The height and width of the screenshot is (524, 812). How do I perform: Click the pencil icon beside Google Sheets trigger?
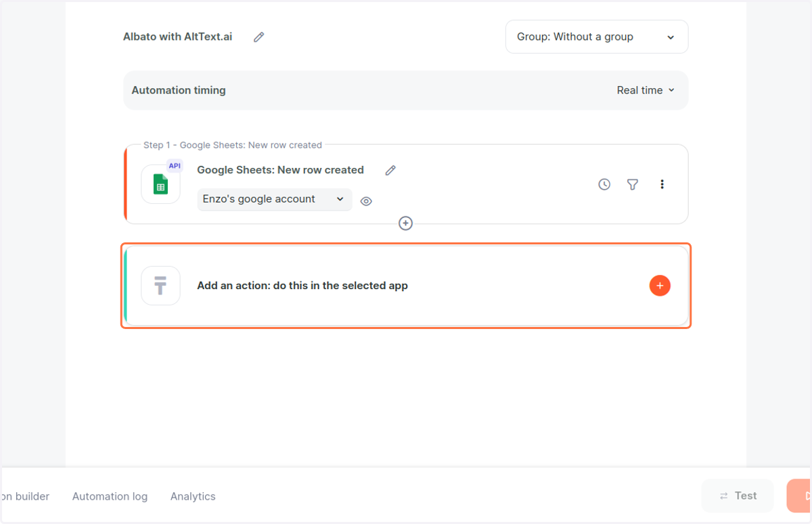point(390,171)
